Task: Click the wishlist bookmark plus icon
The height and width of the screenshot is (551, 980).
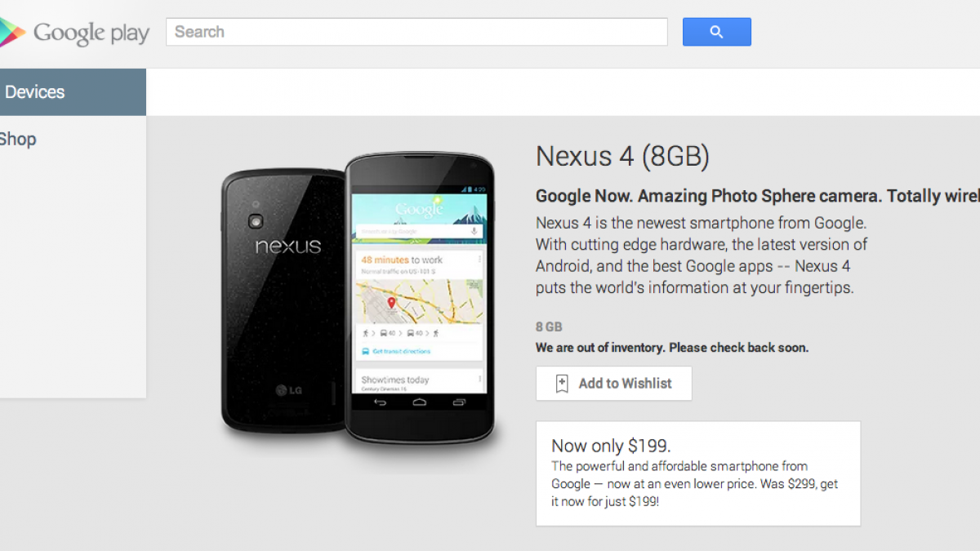Action: click(562, 384)
